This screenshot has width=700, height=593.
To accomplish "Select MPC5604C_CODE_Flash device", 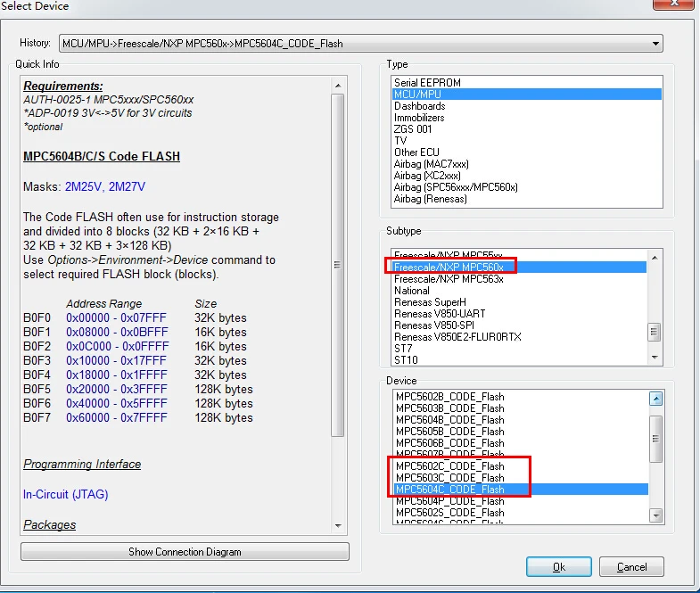I will point(521,490).
